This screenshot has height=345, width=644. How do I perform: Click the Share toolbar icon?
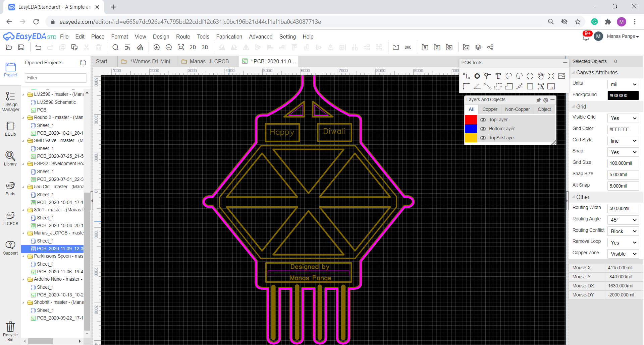coord(490,47)
